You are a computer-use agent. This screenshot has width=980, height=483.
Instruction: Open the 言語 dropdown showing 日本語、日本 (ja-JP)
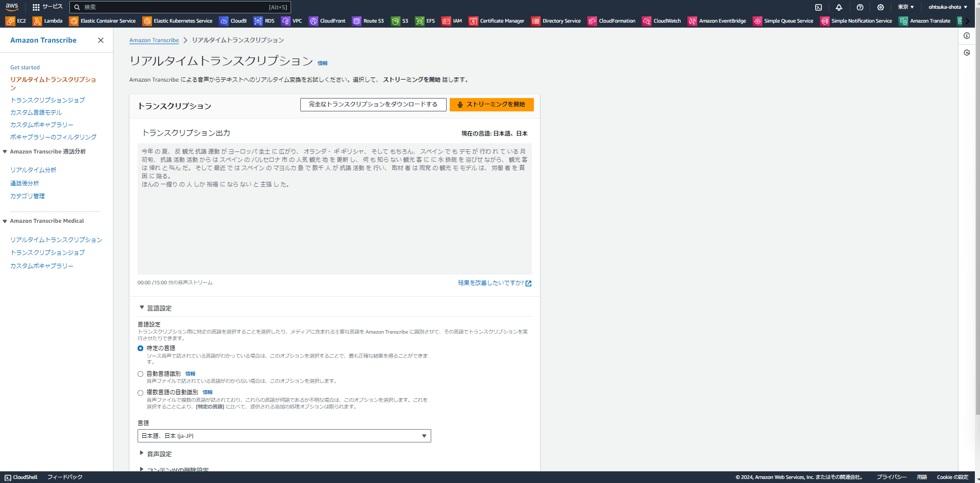284,436
